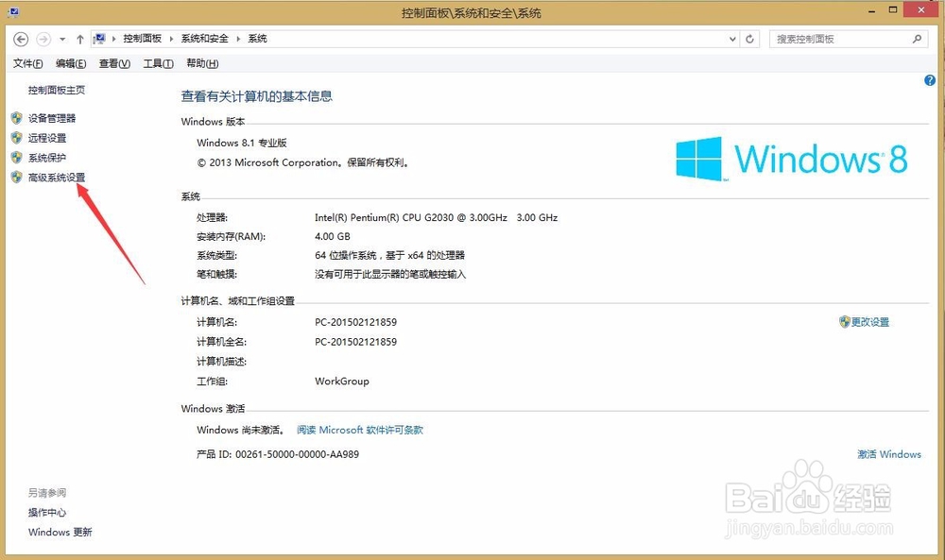The width and height of the screenshot is (945, 560).
Task: Click shield icon beside 系统保护
Action: [17, 158]
